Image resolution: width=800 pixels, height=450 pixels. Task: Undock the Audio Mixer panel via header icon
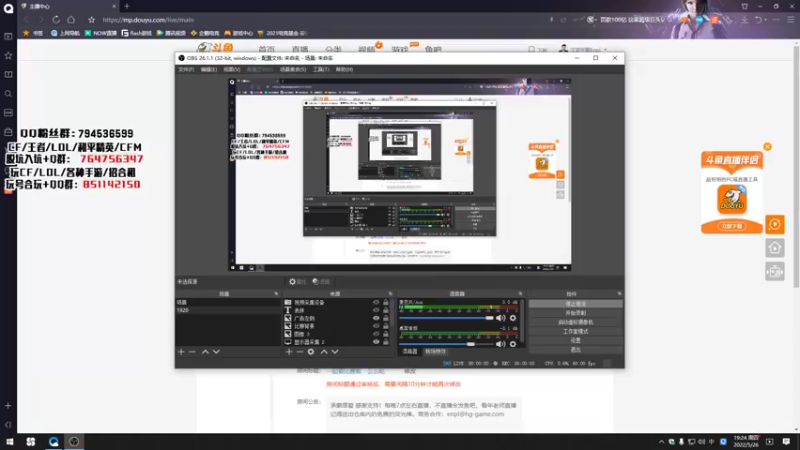(520, 294)
